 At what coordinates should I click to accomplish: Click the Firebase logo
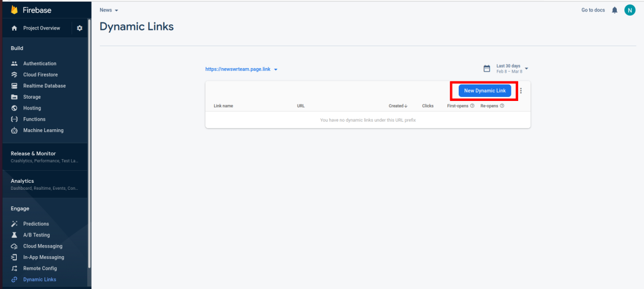15,10
